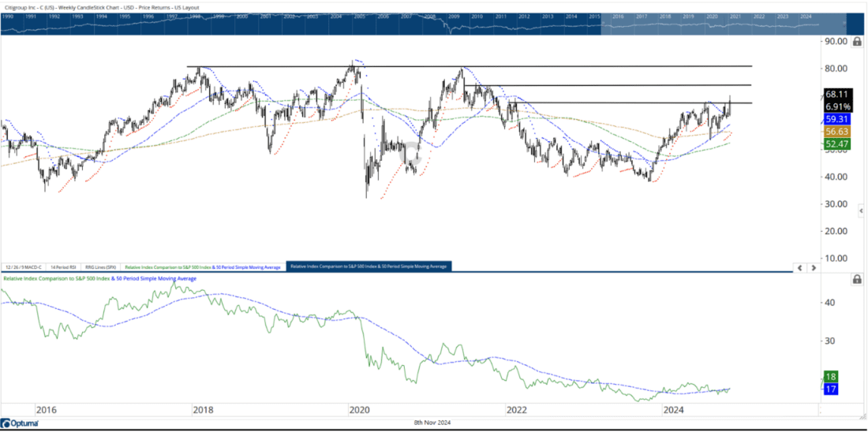Click the Citigroup Inc weekly chart title text
Screen dimensions: 868x432
(x=101, y=8)
